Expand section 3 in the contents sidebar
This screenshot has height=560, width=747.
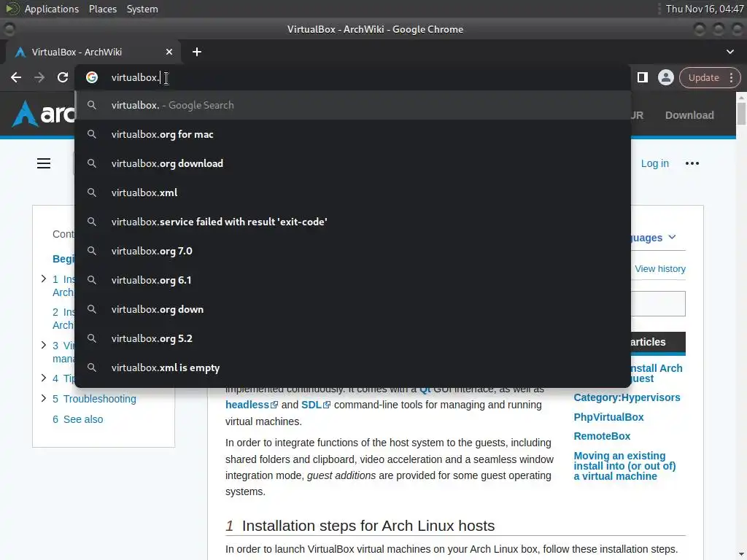[43, 345]
